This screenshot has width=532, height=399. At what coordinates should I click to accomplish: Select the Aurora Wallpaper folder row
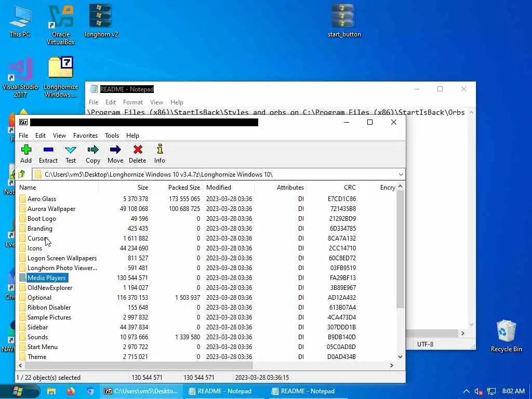pos(51,209)
